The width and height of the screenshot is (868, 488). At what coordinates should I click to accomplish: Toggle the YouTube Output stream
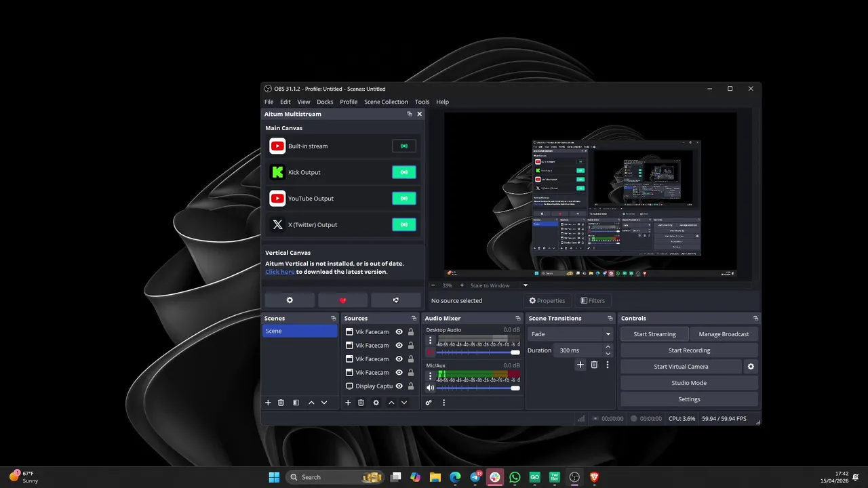tap(404, 199)
